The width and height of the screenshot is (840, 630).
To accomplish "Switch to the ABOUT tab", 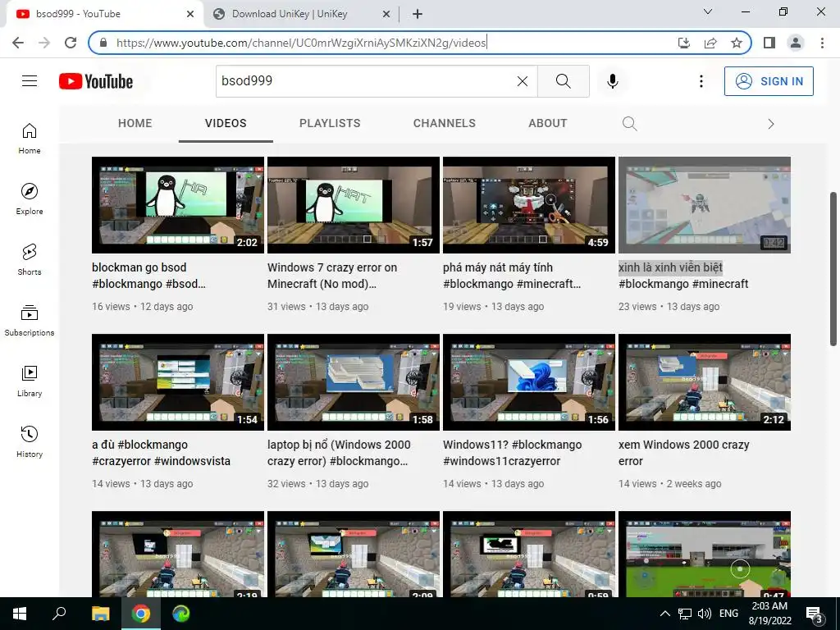I will tap(547, 123).
